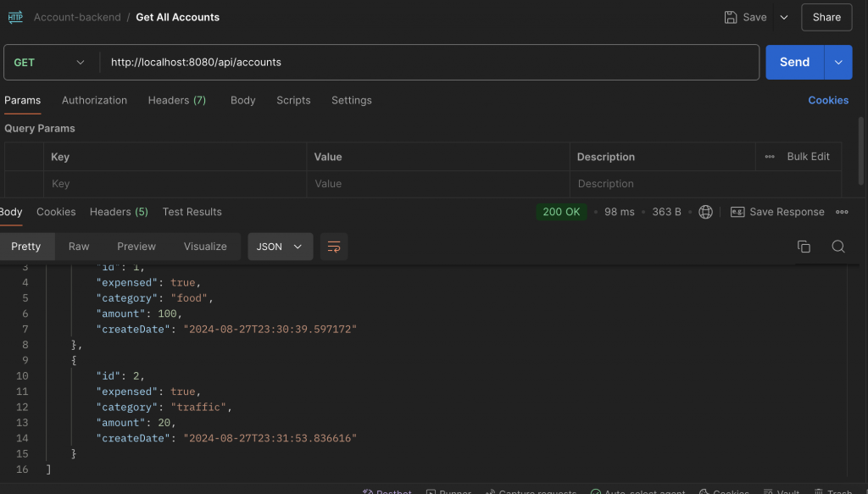Click the "id": 2 line
Image resolution: width=868 pixels, height=494 pixels.
[x=120, y=376]
